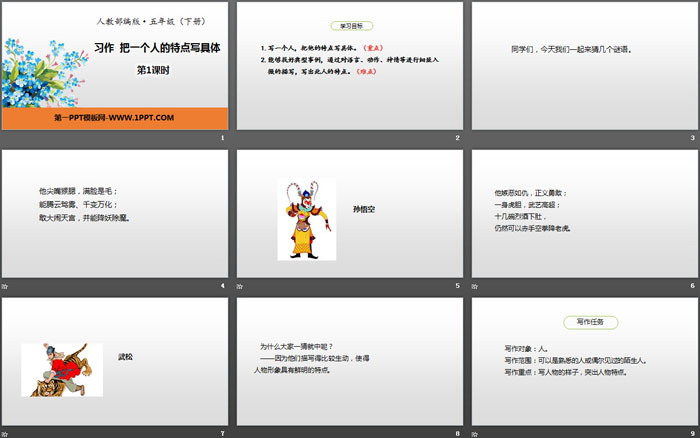Click the 写作任务 label box

583,322
